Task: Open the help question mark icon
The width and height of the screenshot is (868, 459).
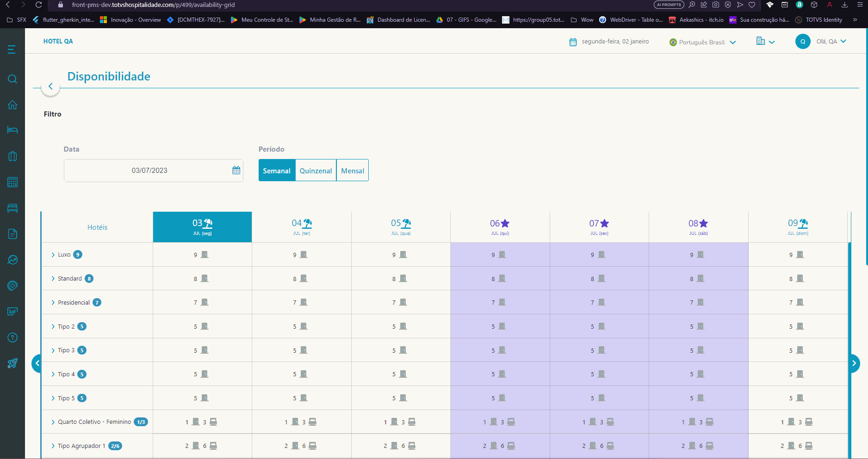Action: coord(12,337)
